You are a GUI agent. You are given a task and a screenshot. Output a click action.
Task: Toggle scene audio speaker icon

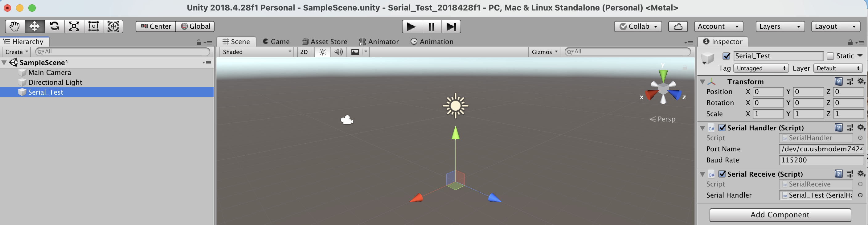pos(338,52)
